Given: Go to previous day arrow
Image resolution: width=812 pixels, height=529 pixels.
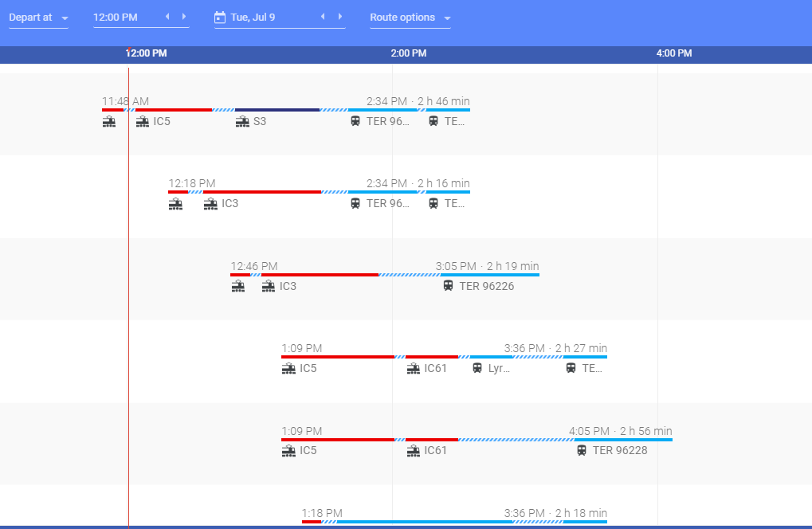Looking at the screenshot, I should (x=323, y=17).
